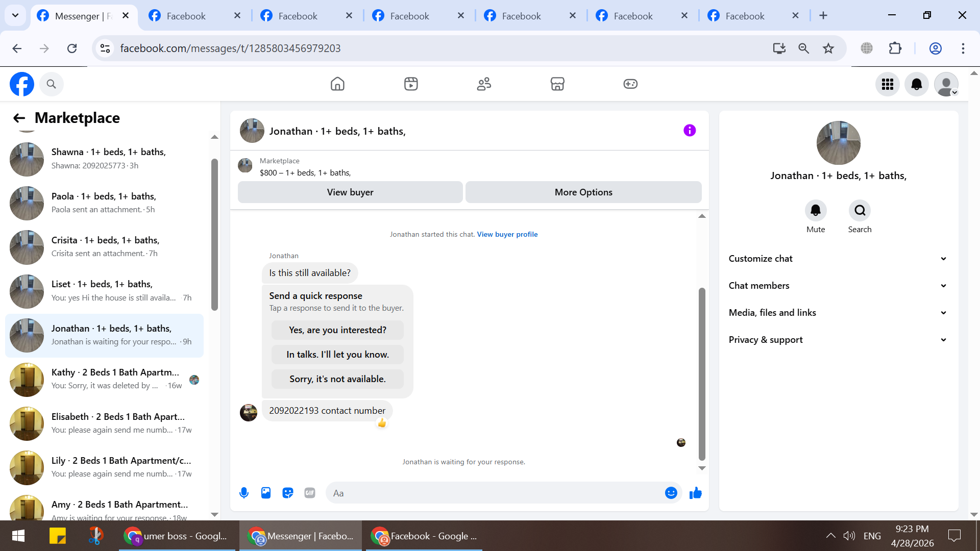Open Search in conversation button
980x551 pixels.
pyautogui.click(x=860, y=211)
